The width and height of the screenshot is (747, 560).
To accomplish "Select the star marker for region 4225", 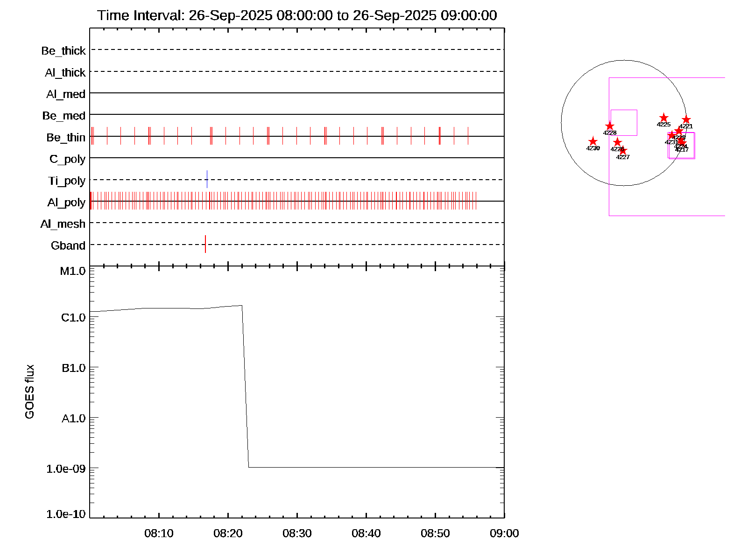I will point(663,118).
